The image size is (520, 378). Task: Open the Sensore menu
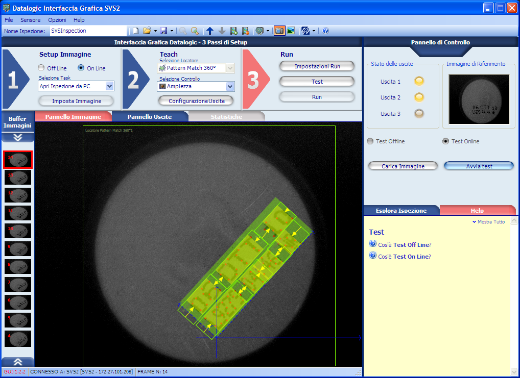30,20
